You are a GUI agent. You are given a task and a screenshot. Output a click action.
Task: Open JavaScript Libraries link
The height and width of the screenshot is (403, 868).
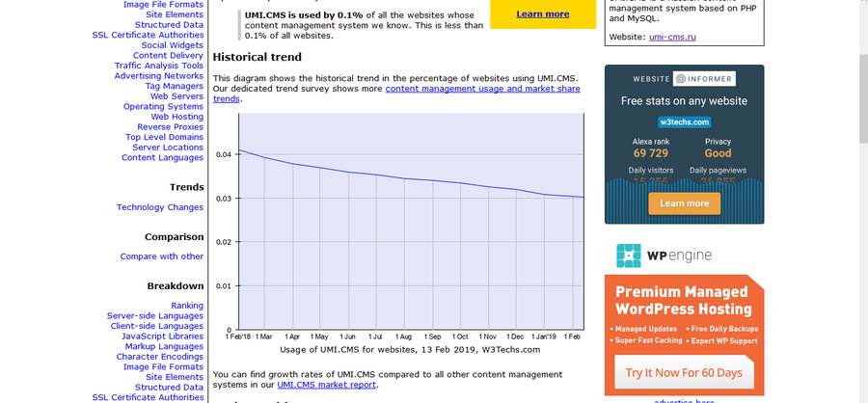pyautogui.click(x=163, y=336)
